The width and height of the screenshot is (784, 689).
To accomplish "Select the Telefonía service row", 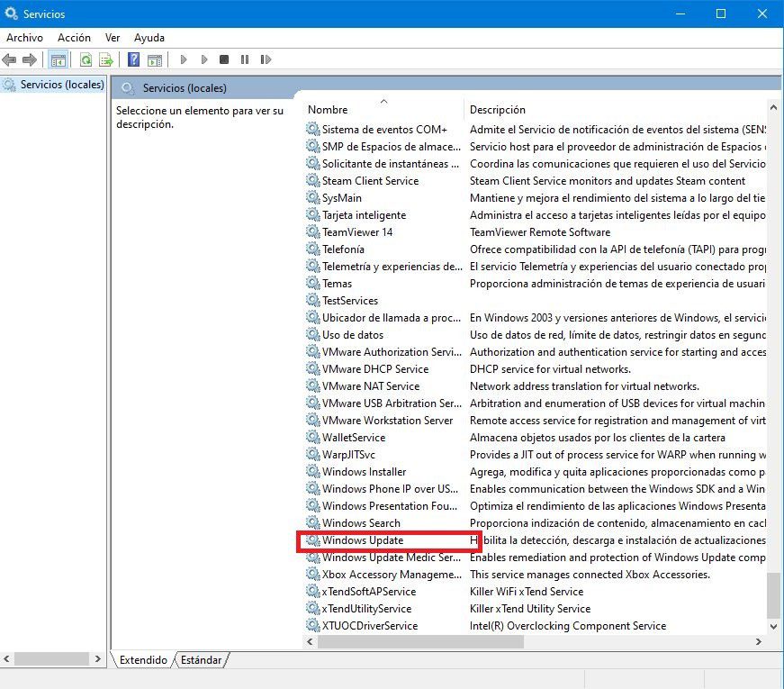I will [536, 249].
